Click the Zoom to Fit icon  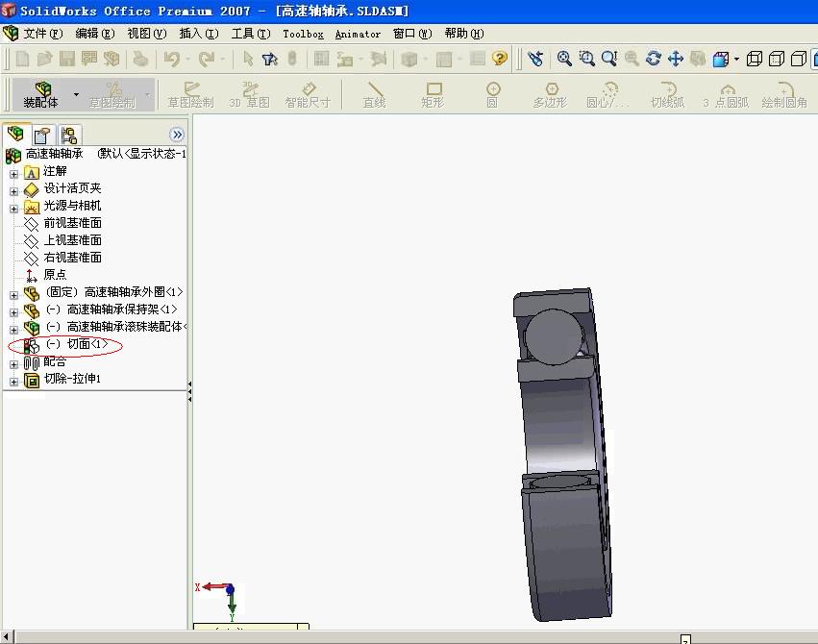point(564,59)
